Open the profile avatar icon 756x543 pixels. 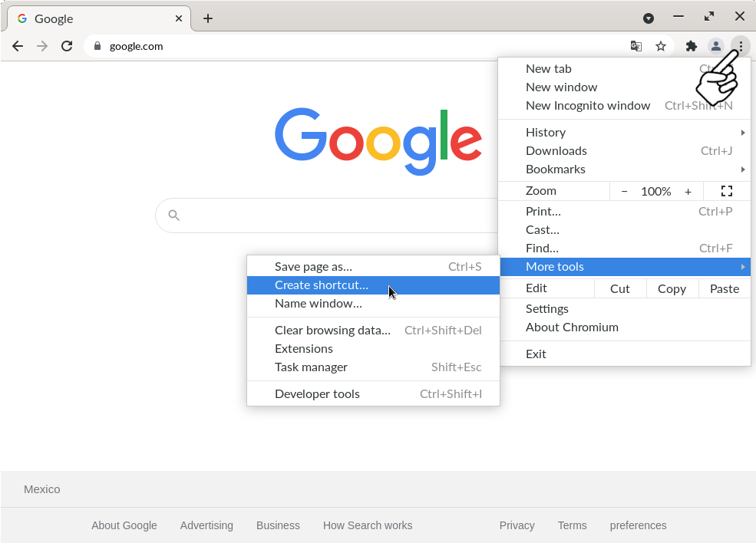click(x=716, y=46)
